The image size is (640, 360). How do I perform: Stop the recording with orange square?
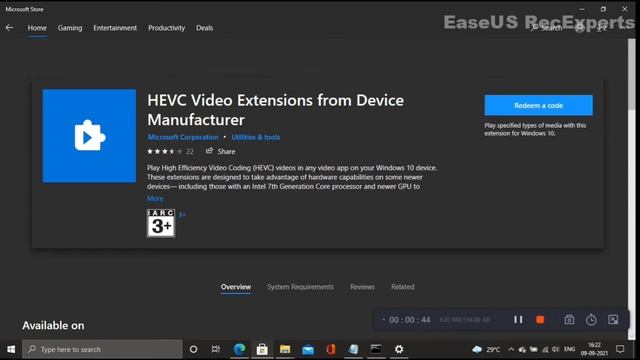click(540, 320)
